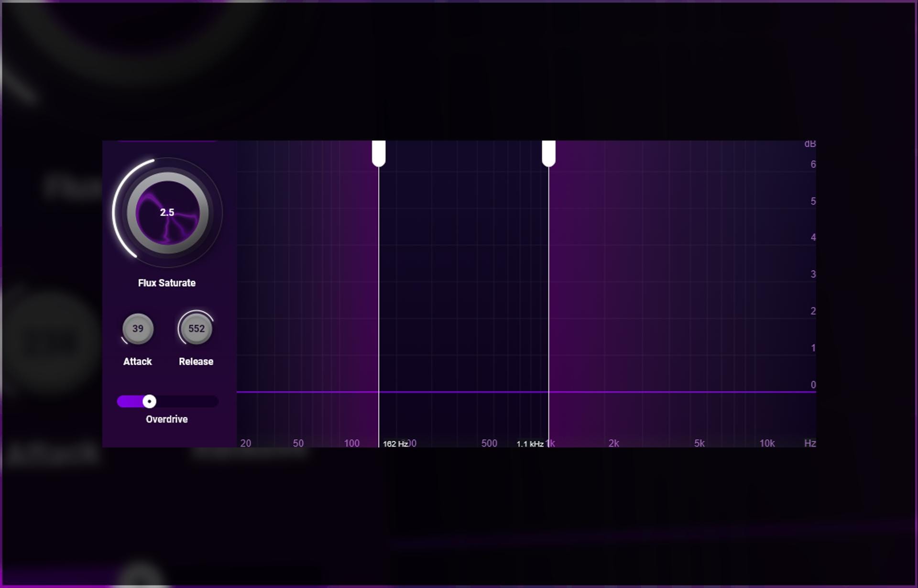Click the 50 Hz axis label
The image size is (918, 588).
coord(298,443)
